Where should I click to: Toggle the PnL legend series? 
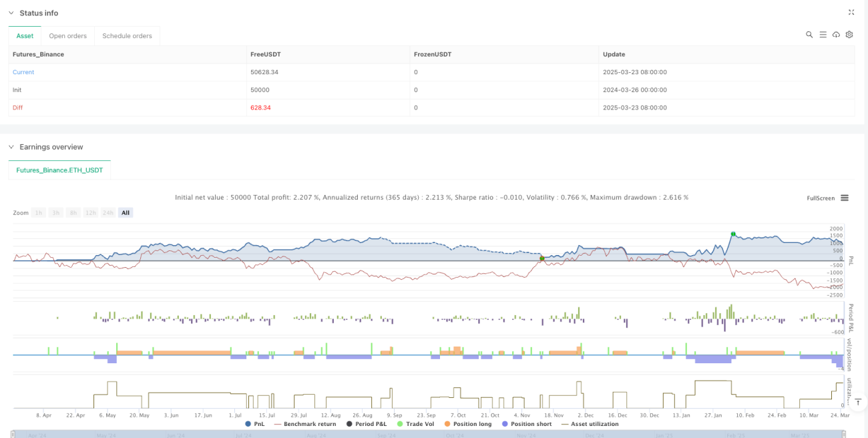tap(255, 424)
